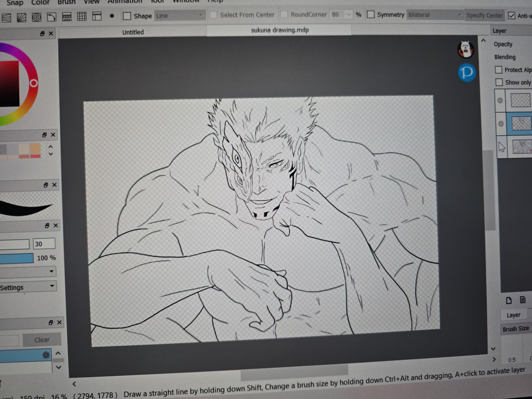The width and height of the screenshot is (532, 399).
Task: Click canvas vertical scrollbar down arrow
Action: click(x=493, y=349)
